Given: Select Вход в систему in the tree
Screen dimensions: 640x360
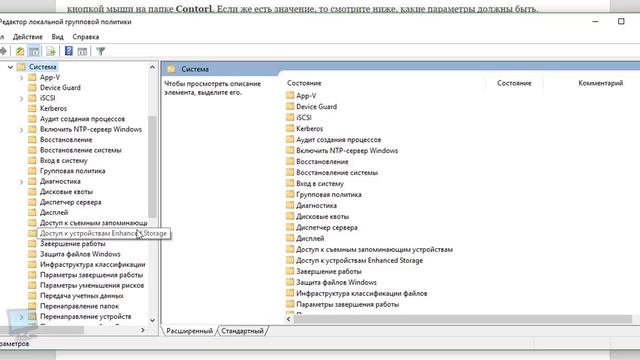Looking at the screenshot, I should (64, 160).
